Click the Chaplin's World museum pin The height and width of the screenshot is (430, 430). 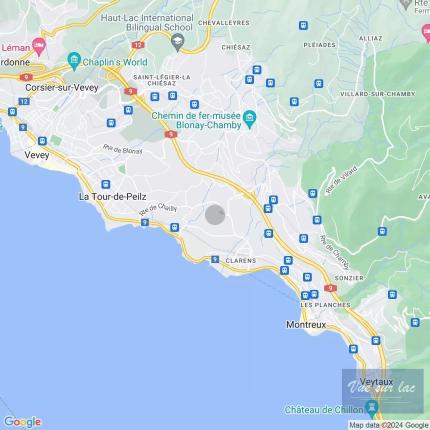tap(74, 61)
